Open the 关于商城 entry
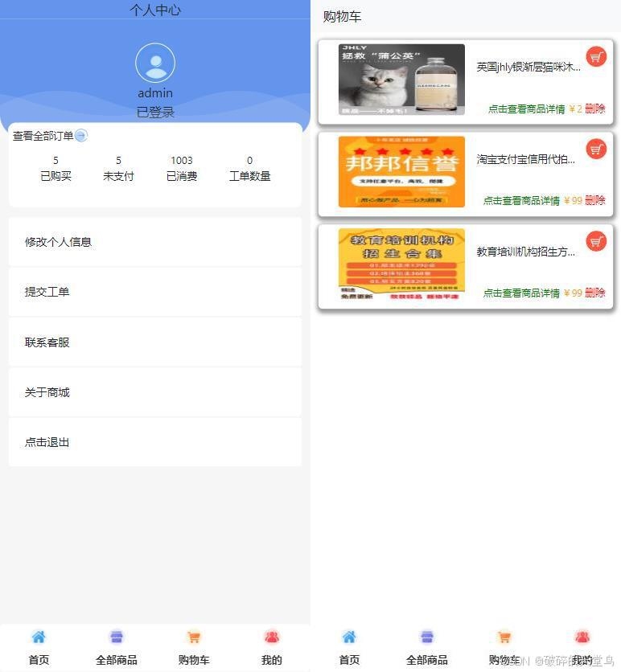621x672 pixels. (x=155, y=392)
